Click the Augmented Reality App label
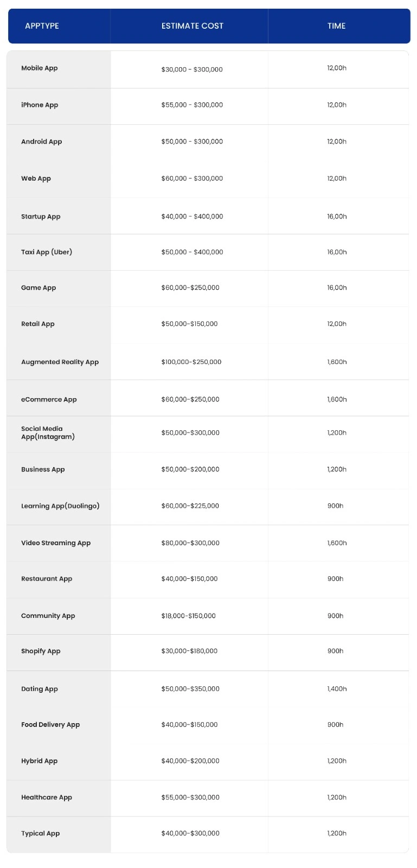 click(x=60, y=362)
